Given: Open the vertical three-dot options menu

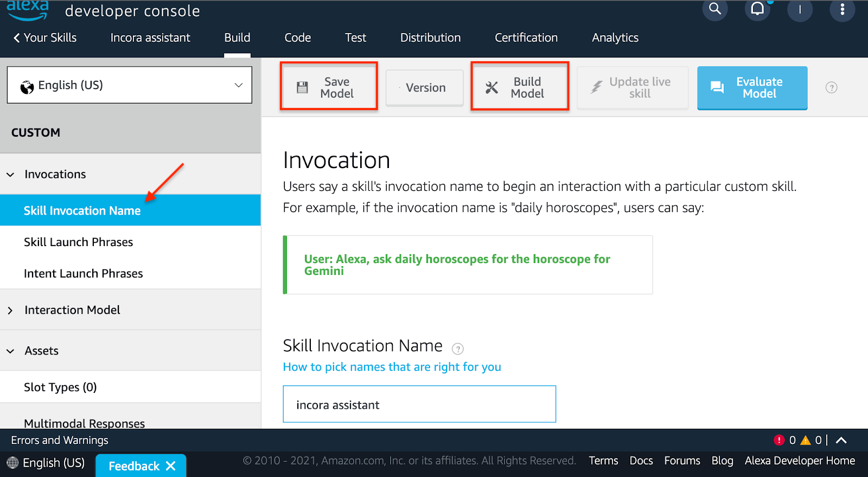Looking at the screenshot, I should click(842, 10).
